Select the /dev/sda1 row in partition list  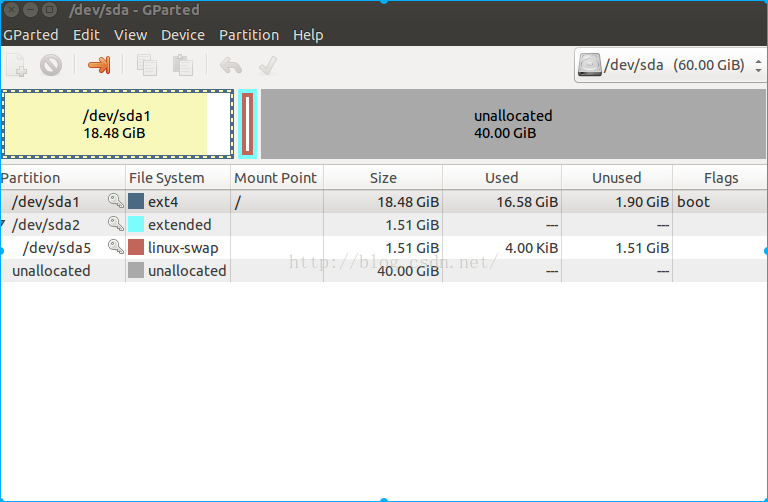point(384,201)
